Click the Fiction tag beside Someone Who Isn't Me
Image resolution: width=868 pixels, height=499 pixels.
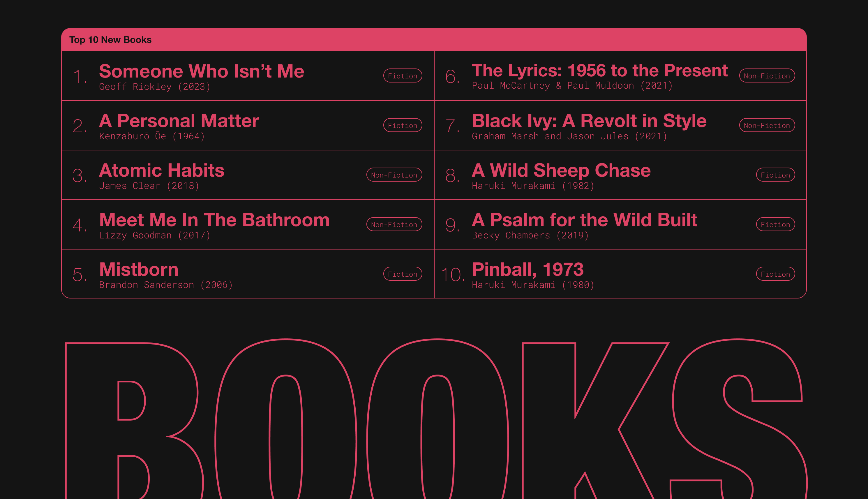tap(403, 76)
